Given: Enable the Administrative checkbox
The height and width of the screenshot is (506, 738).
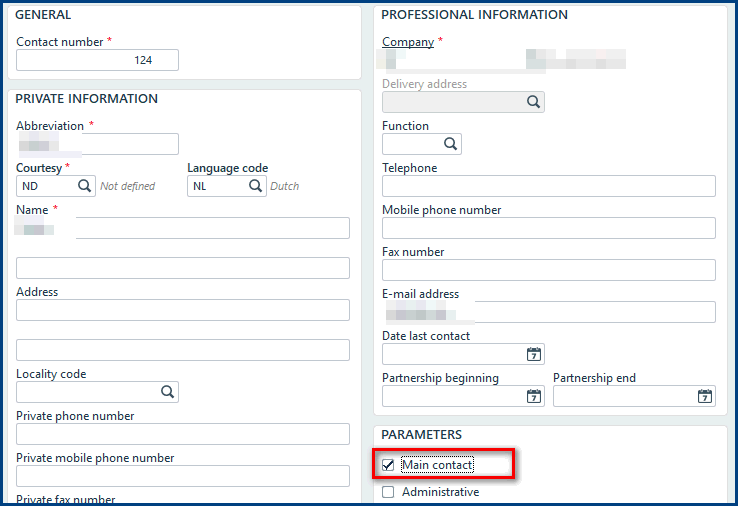Looking at the screenshot, I should coord(388,492).
